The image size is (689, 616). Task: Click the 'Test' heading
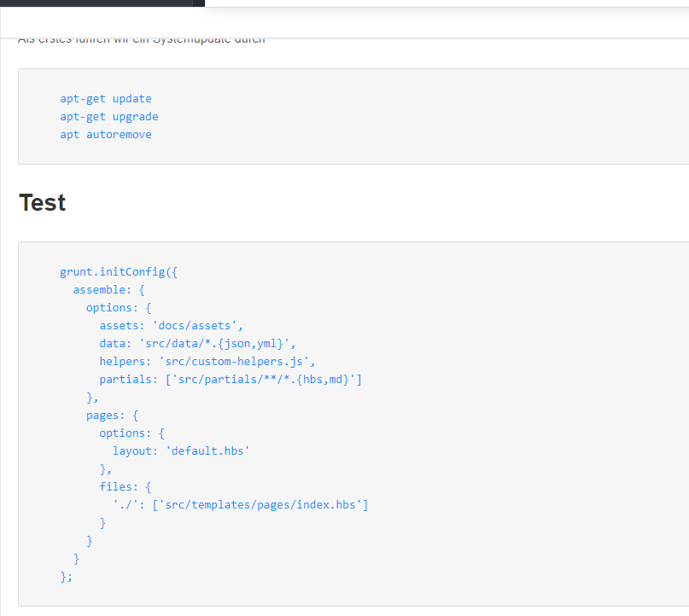(43, 203)
